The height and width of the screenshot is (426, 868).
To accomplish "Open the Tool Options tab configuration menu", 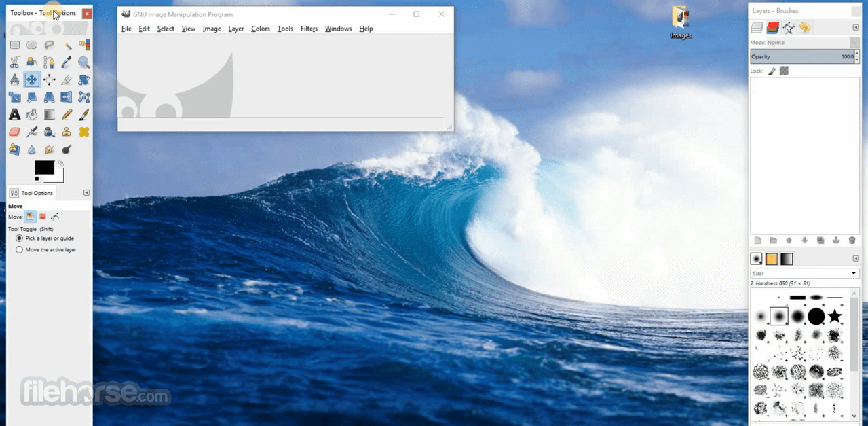I will point(86,193).
